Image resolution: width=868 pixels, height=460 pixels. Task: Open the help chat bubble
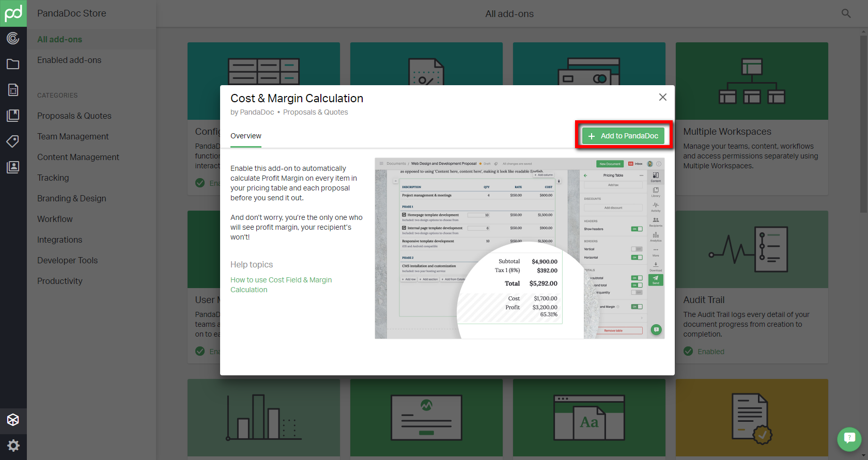click(x=849, y=439)
